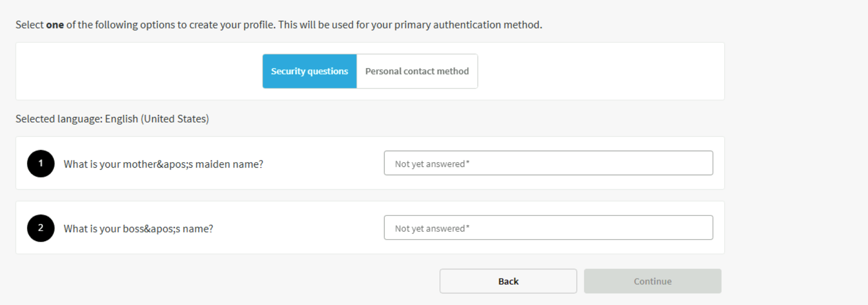The height and width of the screenshot is (305, 868).
Task: Click the required asterisk in question 2 field
Action: click(x=468, y=227)
